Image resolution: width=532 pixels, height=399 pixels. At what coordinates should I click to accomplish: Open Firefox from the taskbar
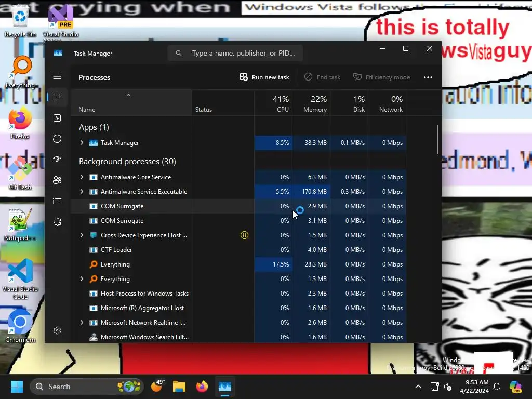tap(202, 387)
